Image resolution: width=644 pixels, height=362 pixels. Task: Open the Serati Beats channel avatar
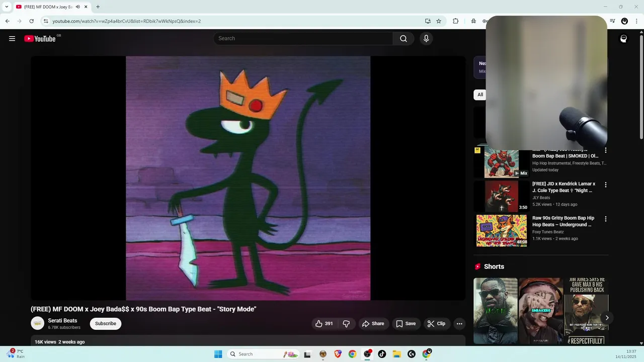[38, 324]
